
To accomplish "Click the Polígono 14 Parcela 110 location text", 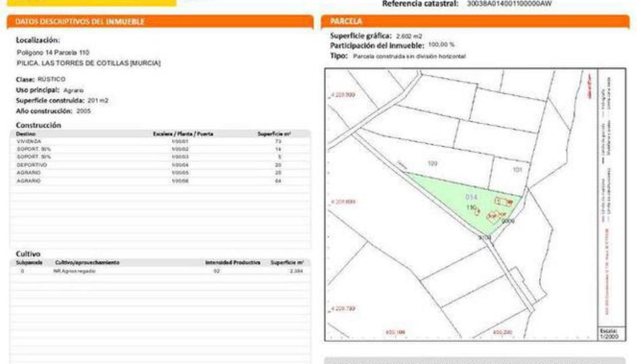I will (x=52, y=52).
